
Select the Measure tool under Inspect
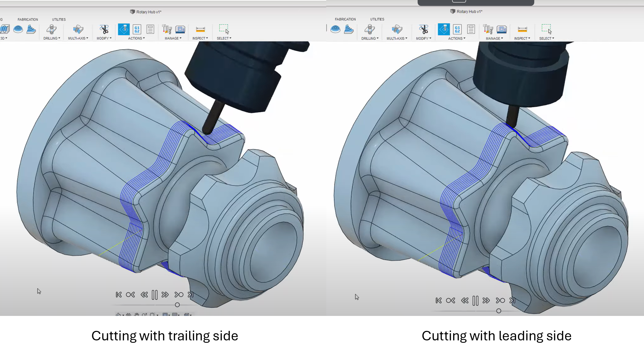[200, 29]
